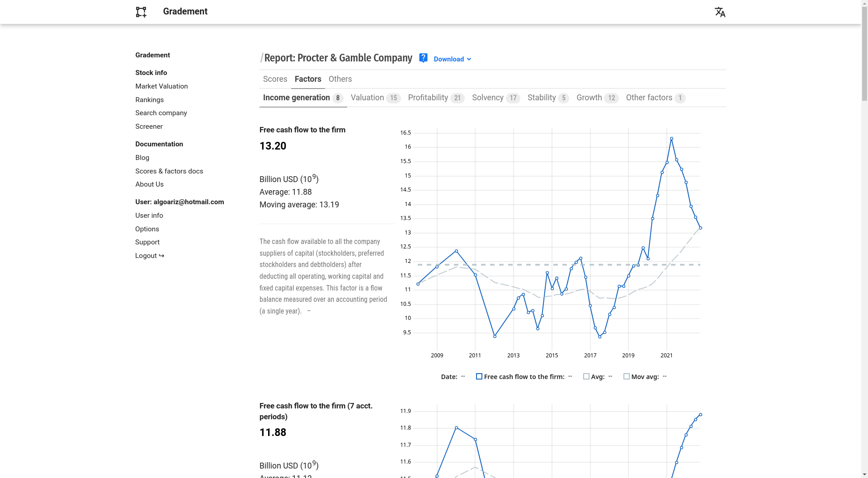Toggle the Avg legend box
This screenshot has height=478, width=868.
pos(586,376)
